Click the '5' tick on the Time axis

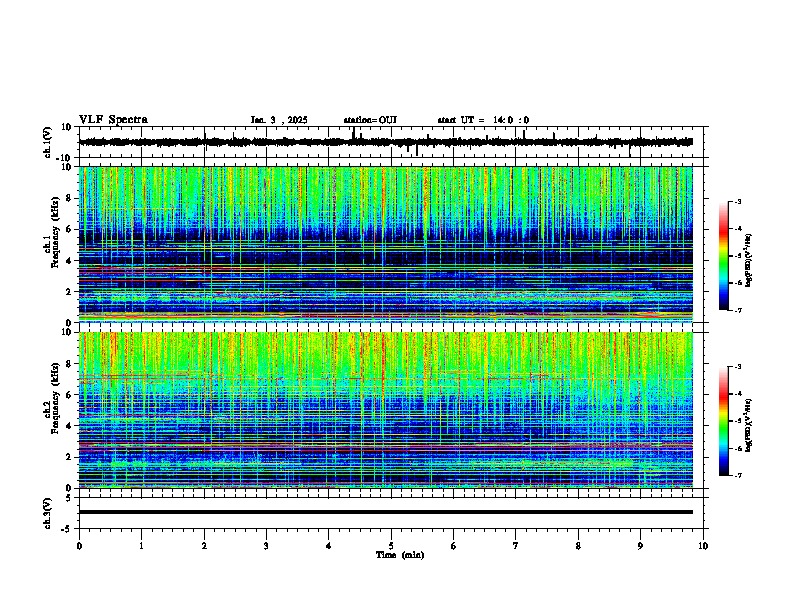[391, 546]
